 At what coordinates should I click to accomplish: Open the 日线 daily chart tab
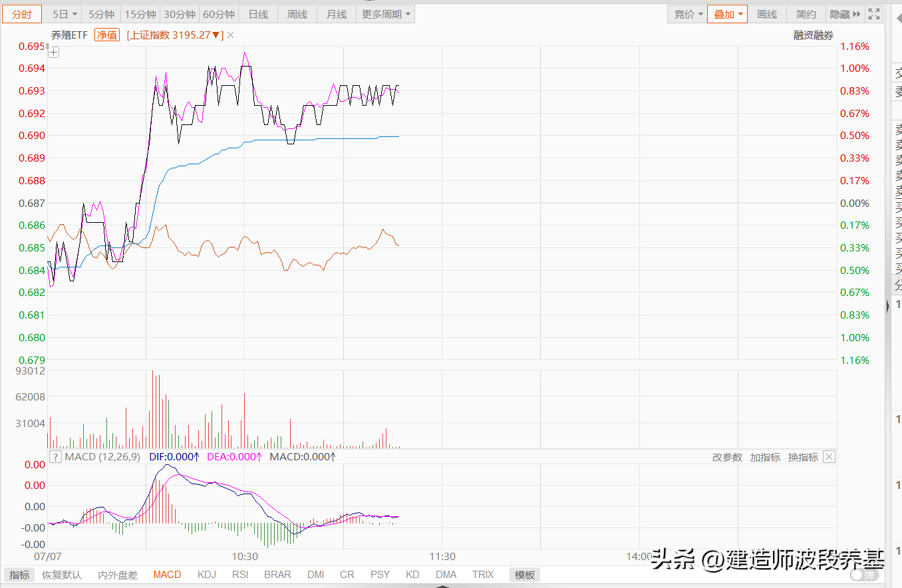point(258,14)
